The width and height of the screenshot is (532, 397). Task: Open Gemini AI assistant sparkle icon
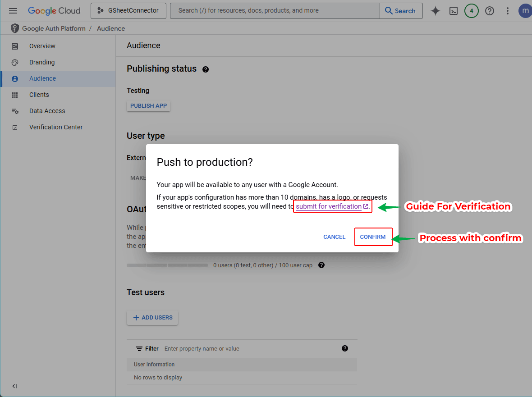(x=436, y=11)
